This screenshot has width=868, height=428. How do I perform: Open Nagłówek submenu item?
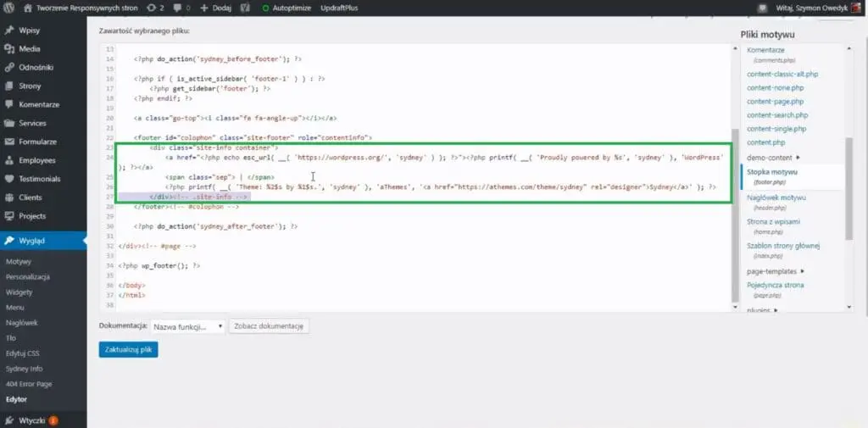(21, 323)
